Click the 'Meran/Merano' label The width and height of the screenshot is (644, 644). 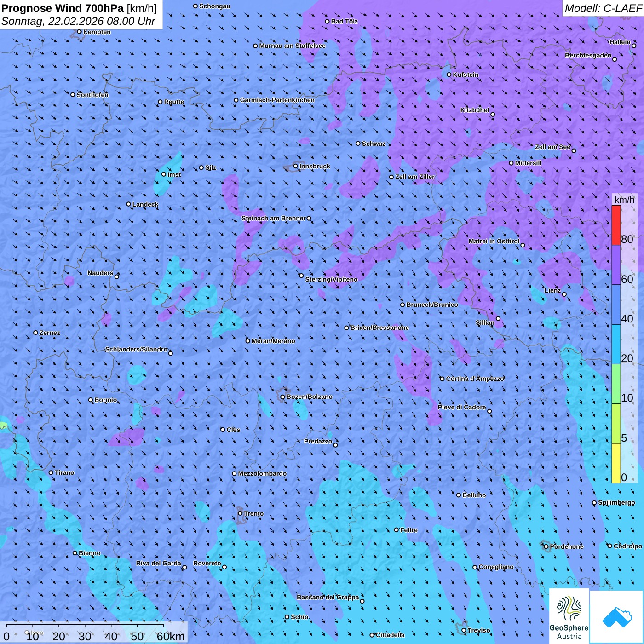(273, 341)
